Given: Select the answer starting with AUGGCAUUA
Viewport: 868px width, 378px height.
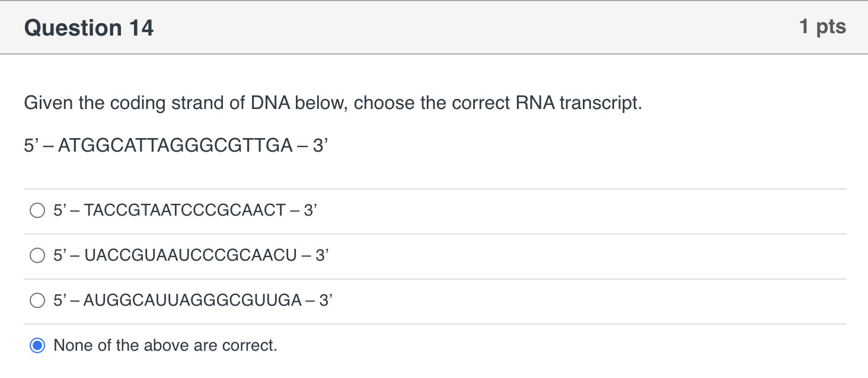Looking at the screenshot, I should (x=37, y=301).
